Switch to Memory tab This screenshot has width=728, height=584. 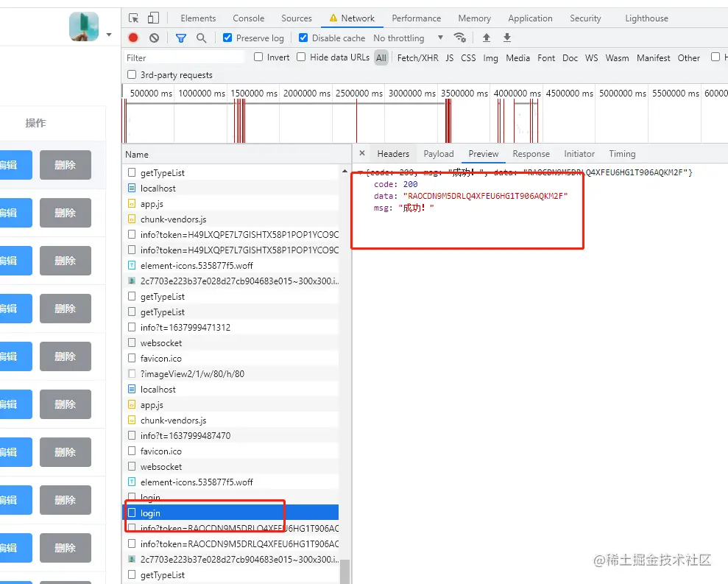coord(474,18)
